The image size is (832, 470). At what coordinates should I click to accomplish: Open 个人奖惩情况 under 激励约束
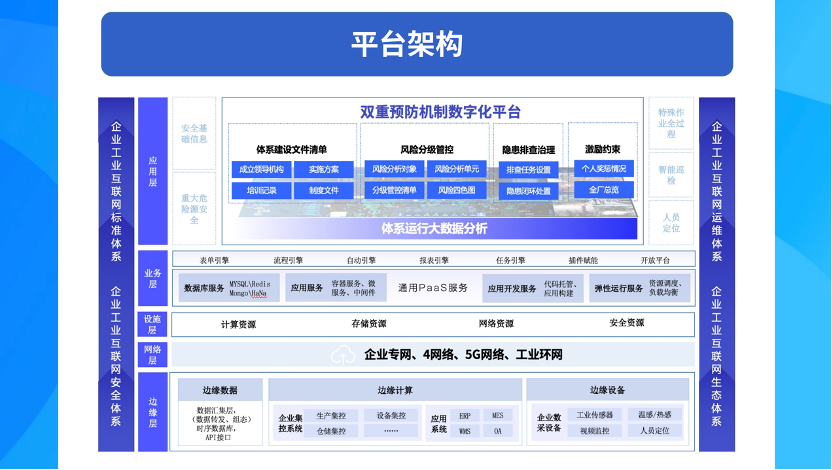click(603, 169)
